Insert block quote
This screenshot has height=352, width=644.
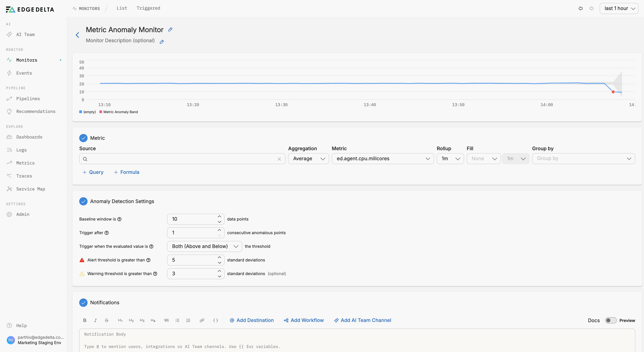pos(166,320)
